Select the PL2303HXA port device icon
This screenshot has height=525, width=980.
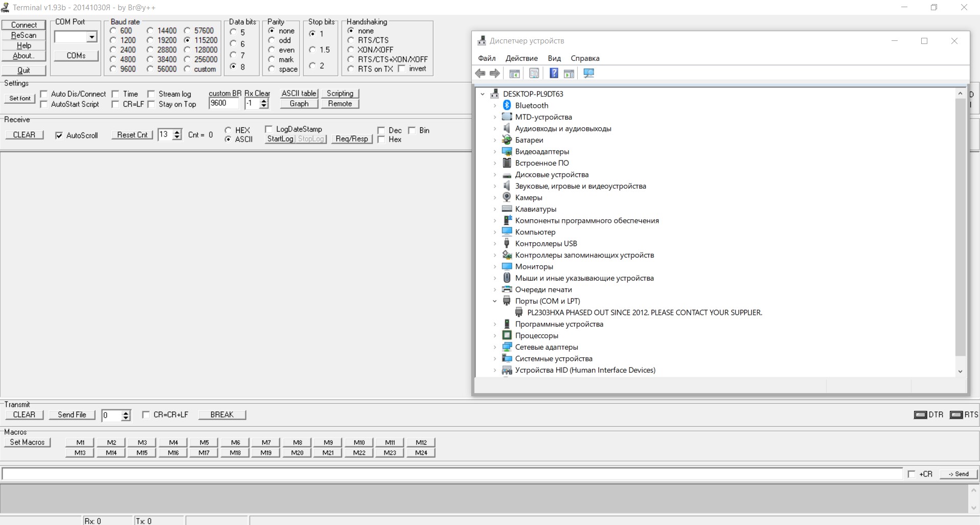pos(519,312)
